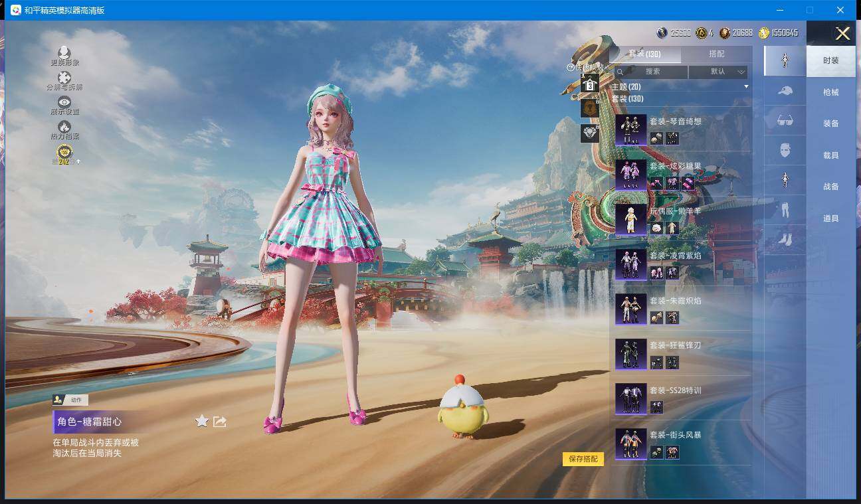
Task: Select the pants category icon
Action: (x=785, y=210)
